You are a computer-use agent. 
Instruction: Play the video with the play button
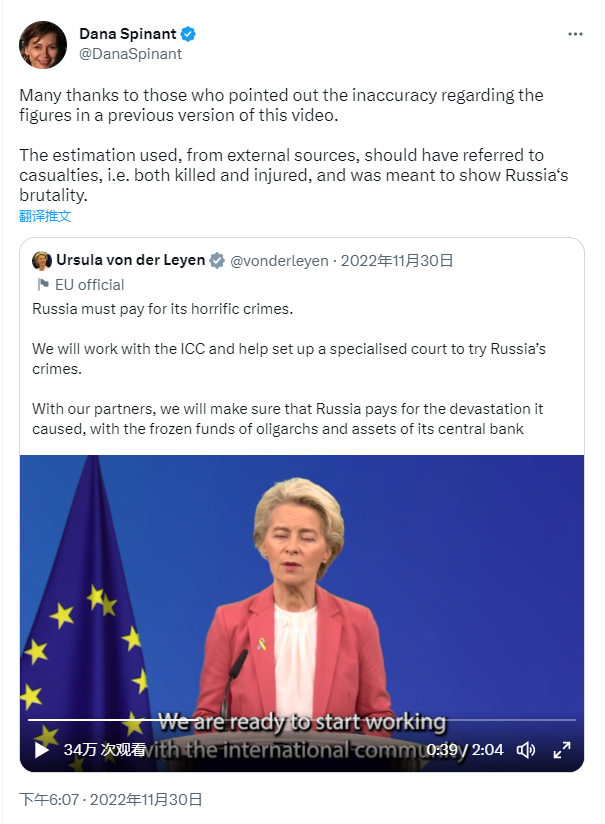(42, 749)
